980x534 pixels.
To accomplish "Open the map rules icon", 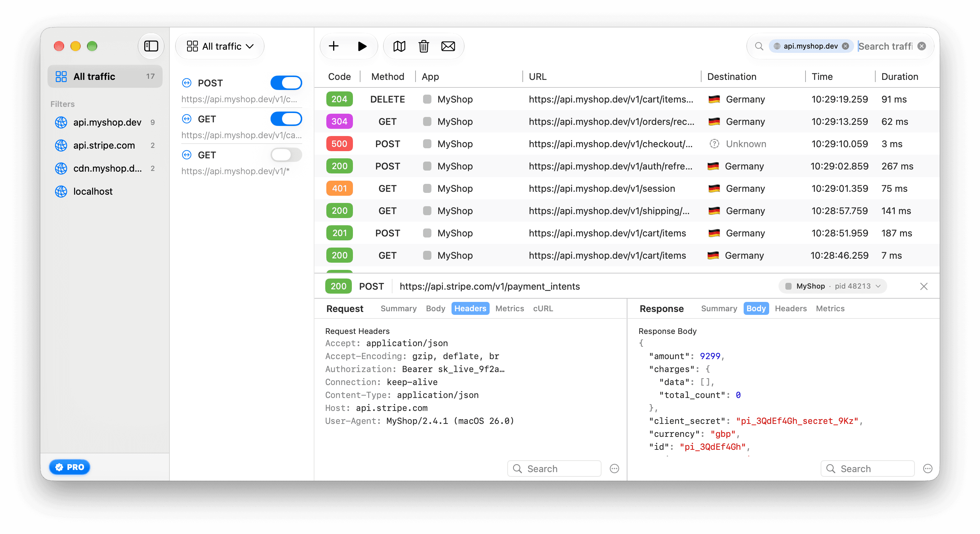I will pyautogui.click(x=399, y=46).
